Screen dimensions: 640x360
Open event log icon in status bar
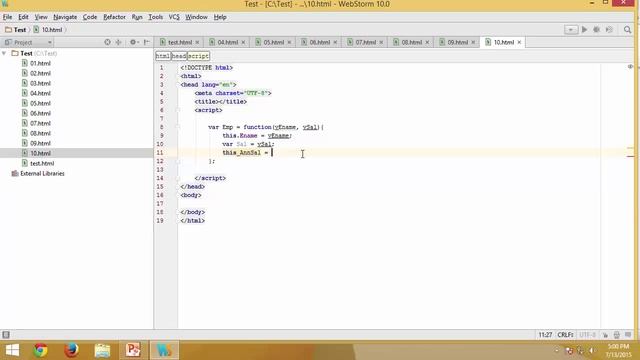point(628,335)
